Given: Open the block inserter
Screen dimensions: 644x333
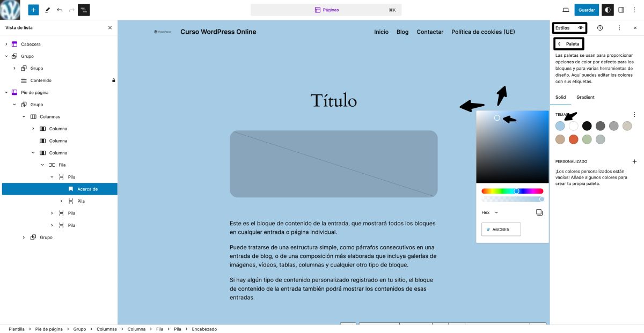Looking at the screenshot, I should pyautogui.click(x=33, y=10).
